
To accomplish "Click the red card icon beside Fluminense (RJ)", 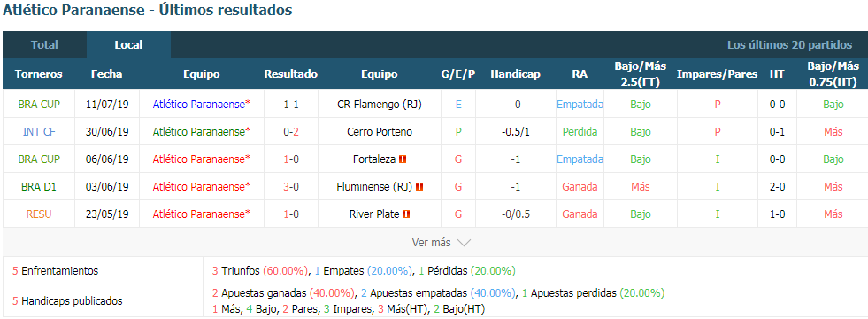I will [x=419, y=187].
